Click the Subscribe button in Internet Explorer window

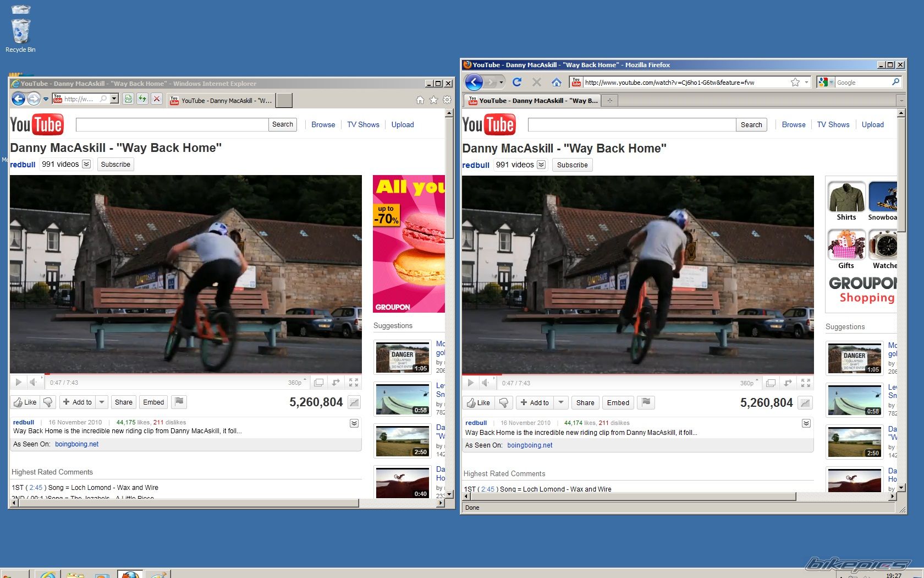pyautogui.click(x=116, y=165)
